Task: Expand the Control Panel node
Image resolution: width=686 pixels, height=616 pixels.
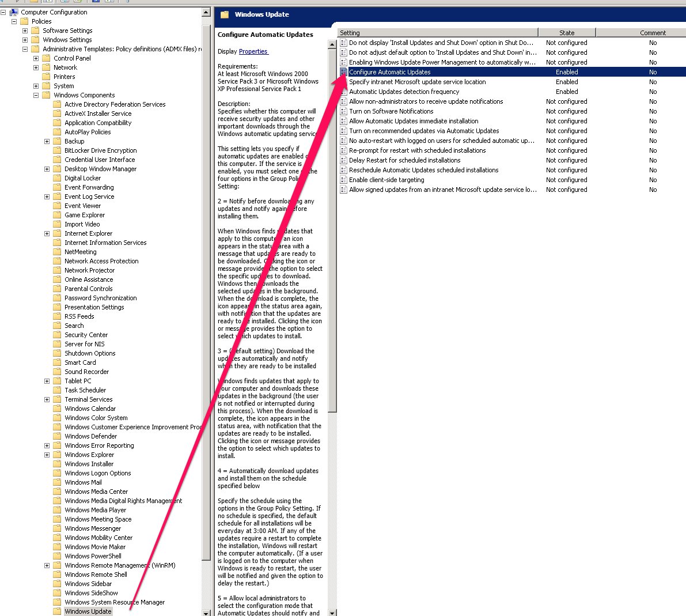Action: (x=36, y=58)
